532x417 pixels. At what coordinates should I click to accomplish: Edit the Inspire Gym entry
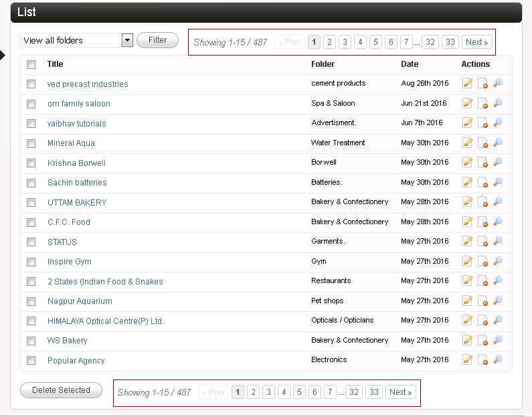coord(468,261)
